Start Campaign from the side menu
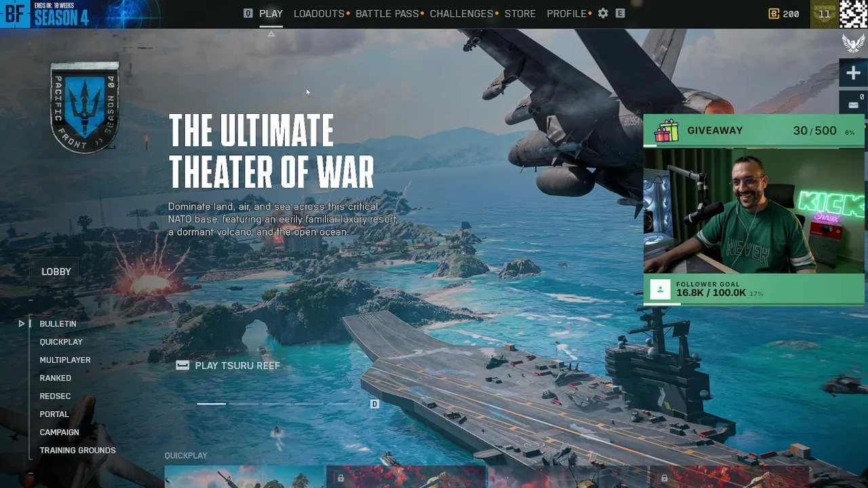The height and width of the screenshot is (488, 868). pos(60,432)
